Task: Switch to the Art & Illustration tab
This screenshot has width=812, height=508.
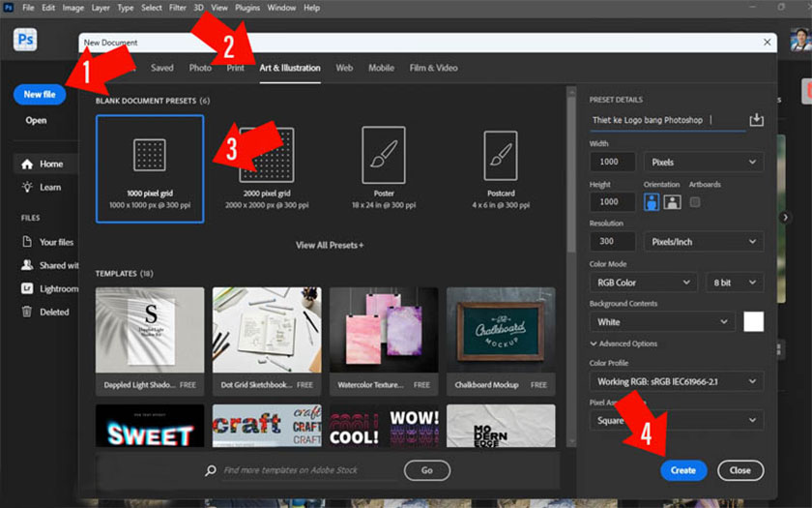Action: pyautogui.click(x=290, y=68)
